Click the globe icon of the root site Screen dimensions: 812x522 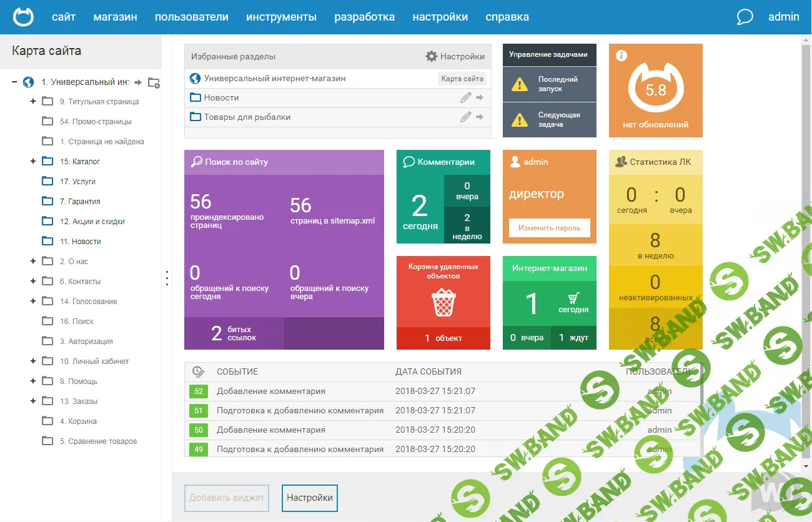click(x=28, y=82)
